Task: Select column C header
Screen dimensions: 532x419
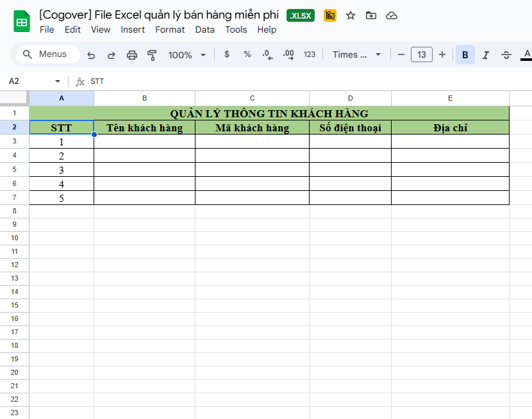Action: coord(252,98)
